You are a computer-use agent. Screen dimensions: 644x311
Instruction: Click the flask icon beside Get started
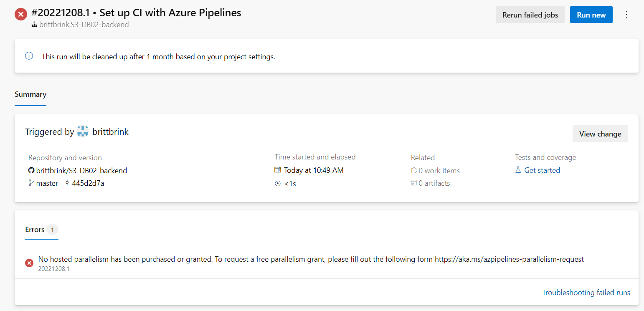(518, 170)
